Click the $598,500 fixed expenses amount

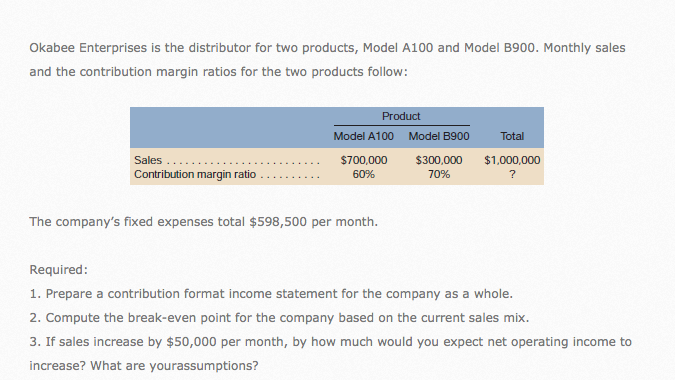[278, 222]
